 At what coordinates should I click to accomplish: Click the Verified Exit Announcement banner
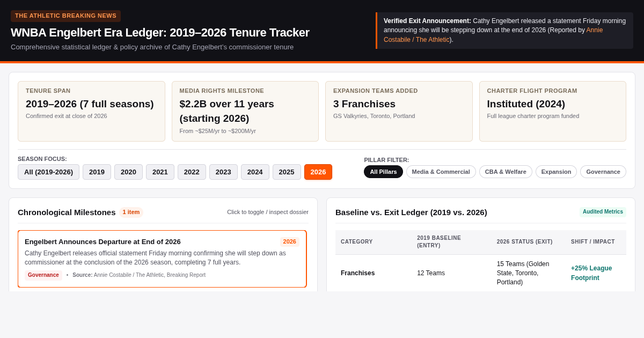(x=504, y=31)
